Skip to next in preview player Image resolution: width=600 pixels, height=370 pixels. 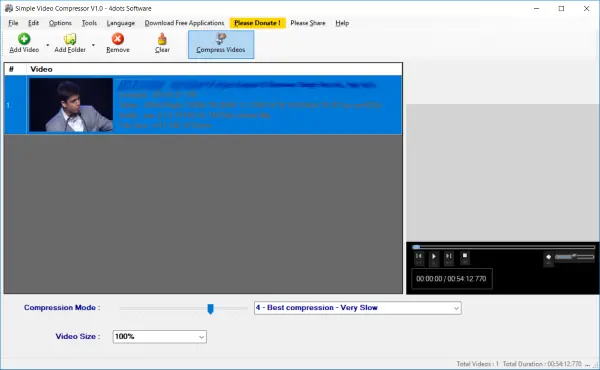[x=448, y=257]
